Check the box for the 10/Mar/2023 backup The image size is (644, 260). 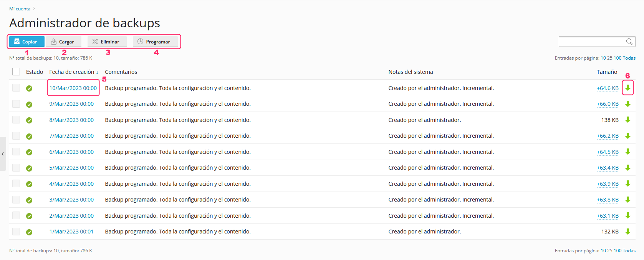[16, 88]
